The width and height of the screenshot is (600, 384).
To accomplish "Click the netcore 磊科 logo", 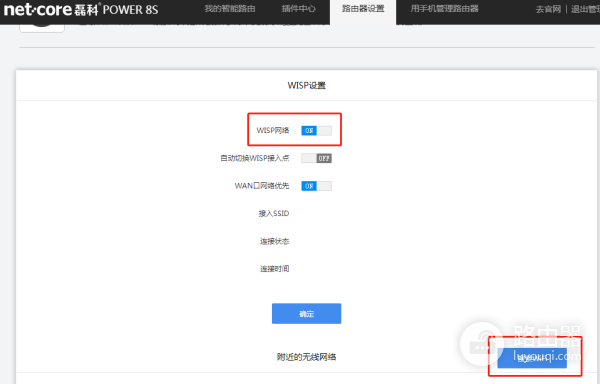I will 51,9.
